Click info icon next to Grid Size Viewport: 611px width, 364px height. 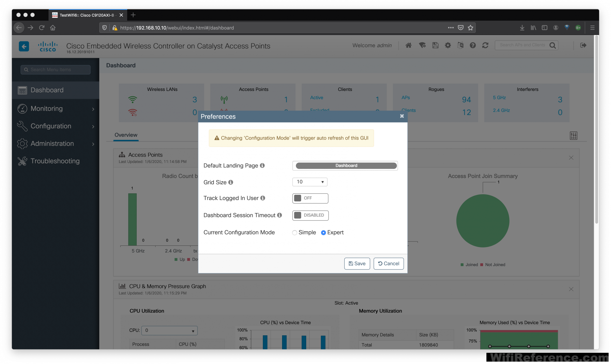pos(231,182)
